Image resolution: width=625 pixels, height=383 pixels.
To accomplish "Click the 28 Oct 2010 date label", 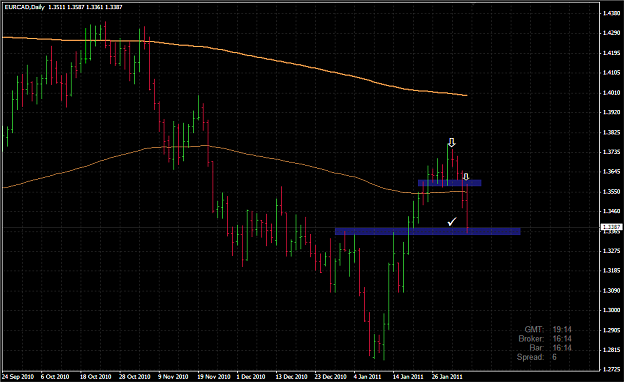I will [135, 377].
